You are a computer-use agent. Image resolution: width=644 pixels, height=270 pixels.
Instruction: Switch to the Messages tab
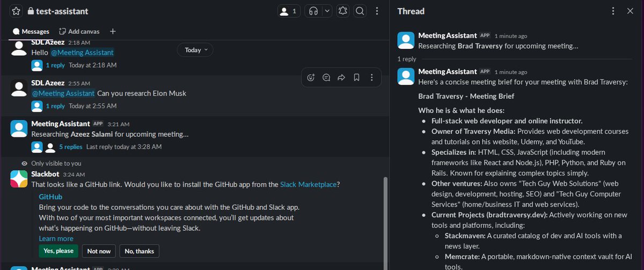[31, 32]
